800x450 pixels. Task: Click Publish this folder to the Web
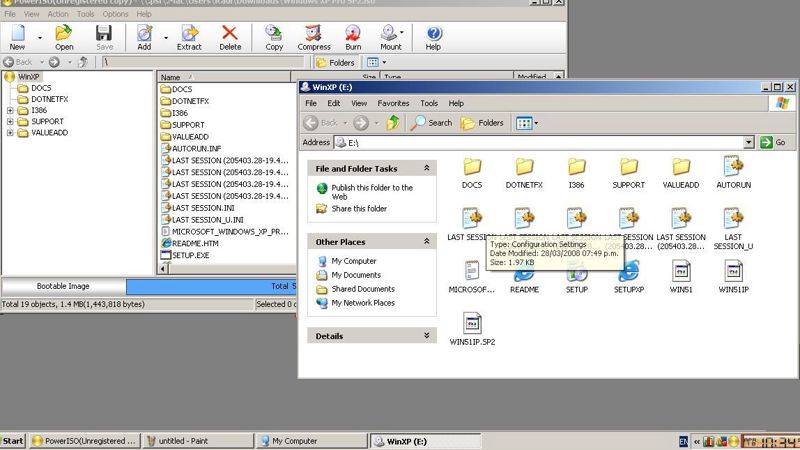(372, 192)
